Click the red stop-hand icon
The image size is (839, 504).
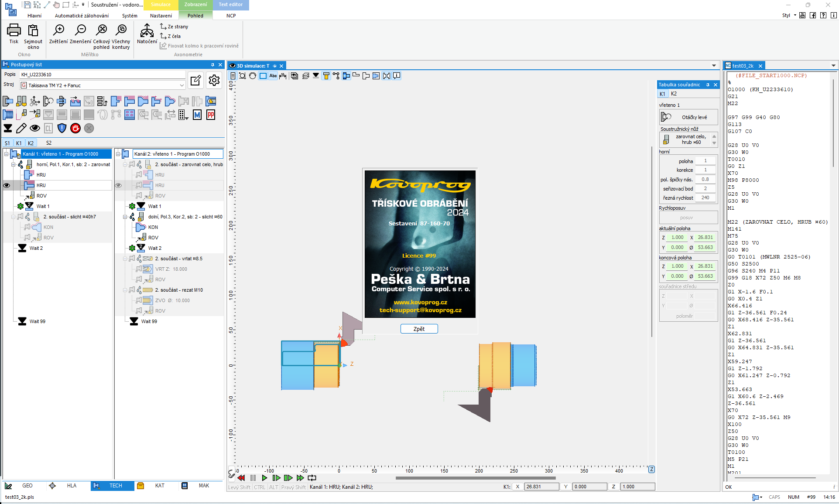pos(75,128)
